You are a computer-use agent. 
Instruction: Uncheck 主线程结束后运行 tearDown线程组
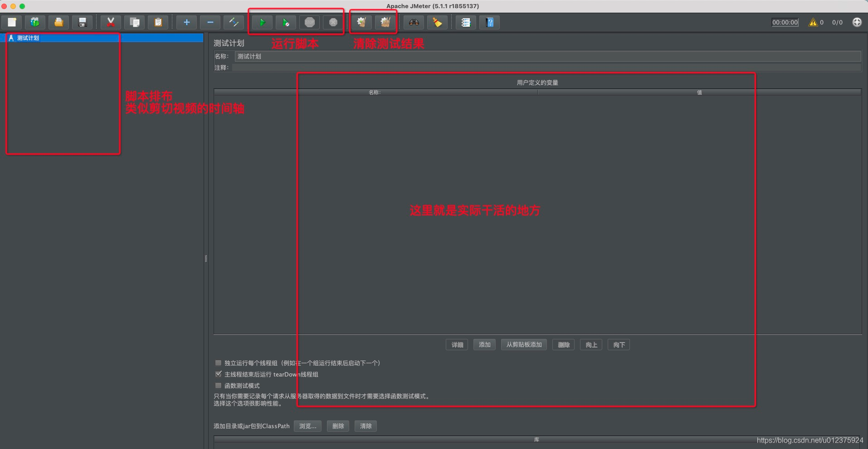(x=218, y=374)
